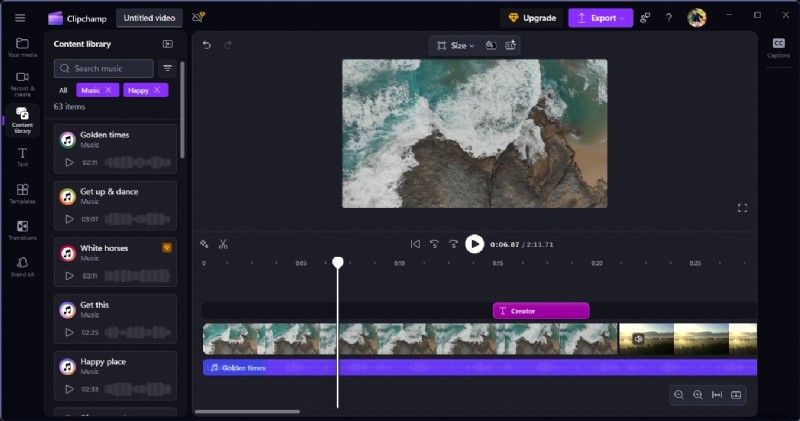Play the video preview
Image resolution: width=800 pixels, height=421 pixels.
[474, 244]
